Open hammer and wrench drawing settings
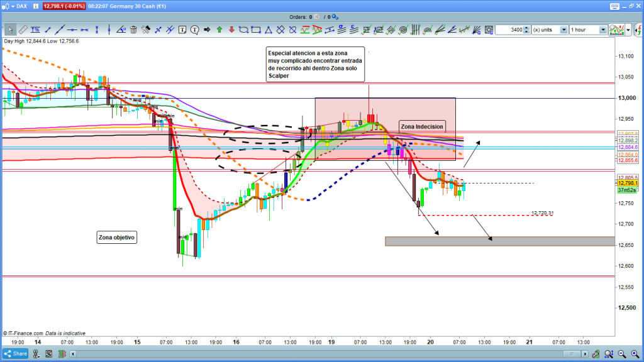Screen dimensions: 644x362 (146, 30)
